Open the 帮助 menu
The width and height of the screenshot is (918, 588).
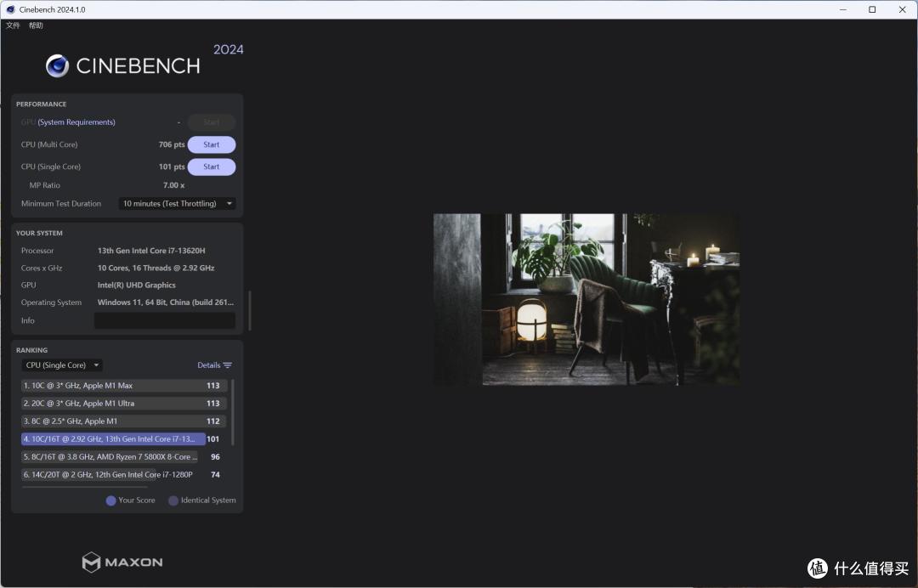[x=36, y=25]
